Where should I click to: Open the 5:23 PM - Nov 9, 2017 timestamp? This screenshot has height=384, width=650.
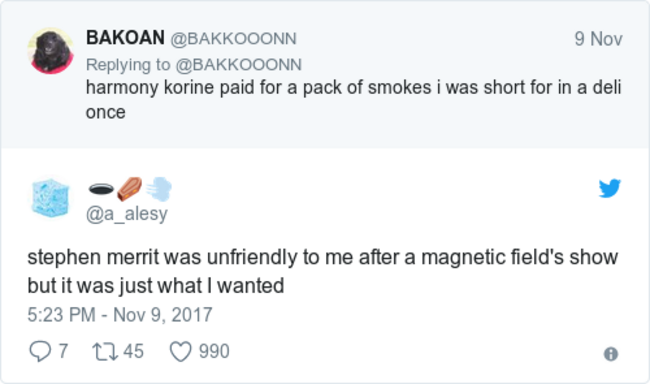[x=120, y=315]
